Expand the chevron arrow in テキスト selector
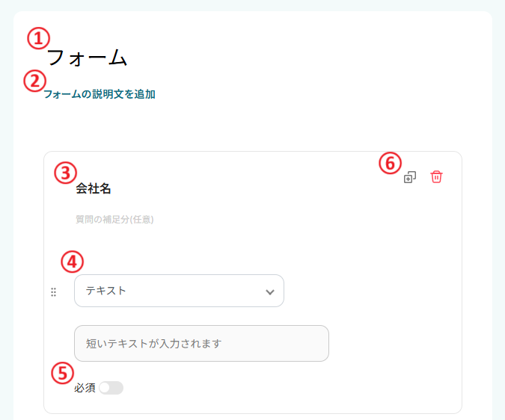This screenshot has width=505, height=420. (270, 292)
